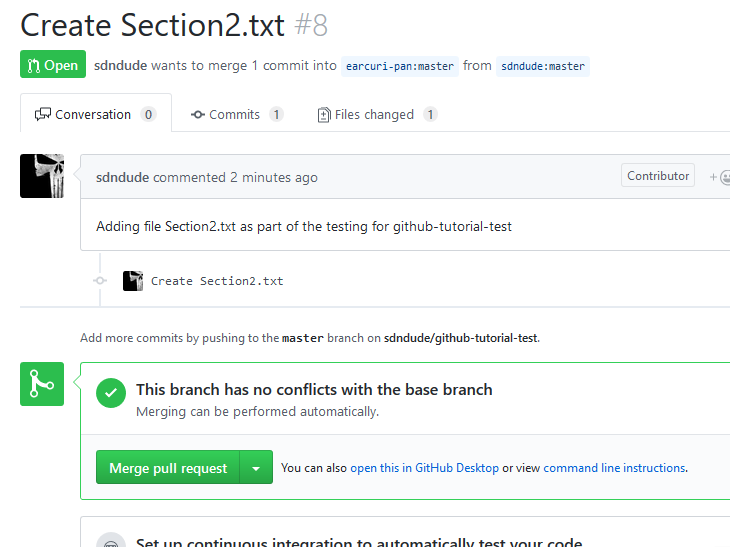
Task: Switch to the Commits tab
Action: (x=237, y=115)
